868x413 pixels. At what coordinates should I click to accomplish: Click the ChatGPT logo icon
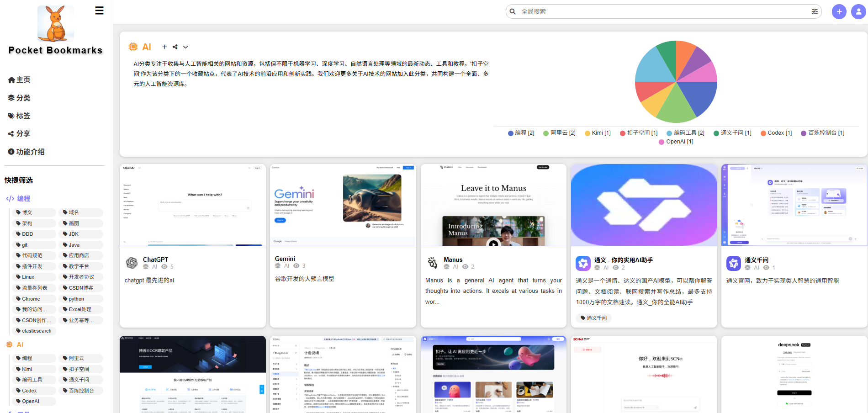(132, 263)
